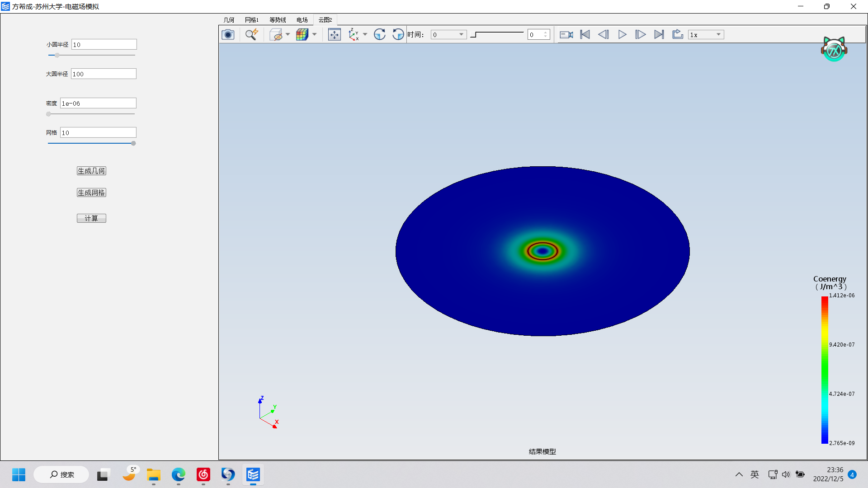The image size is (868, 488).
Task: Jump to last frame
Action: coord(659,35)
